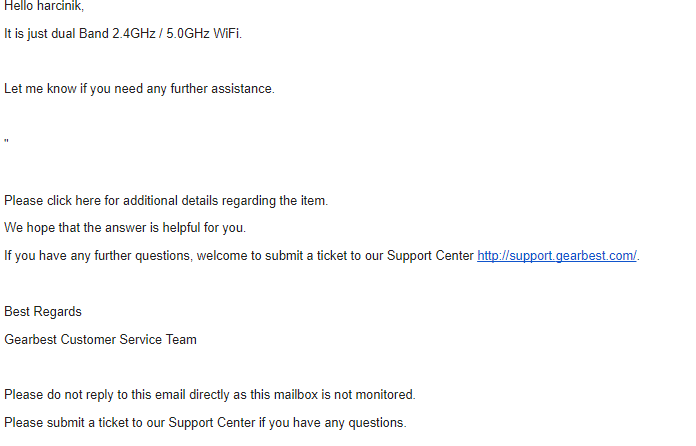Click the "Best Regards" line
The image size is (696, 446).
[43, 311]
